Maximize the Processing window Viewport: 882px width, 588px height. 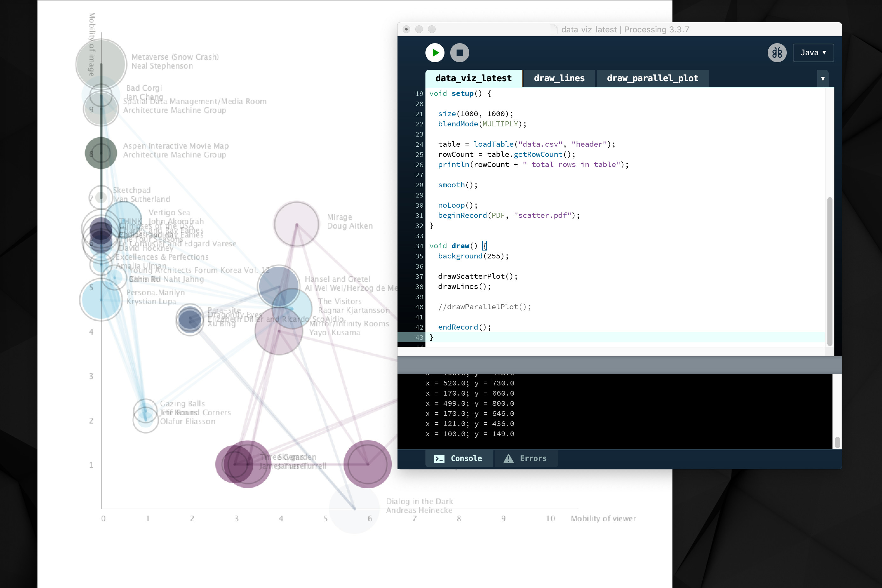point(431,29)
